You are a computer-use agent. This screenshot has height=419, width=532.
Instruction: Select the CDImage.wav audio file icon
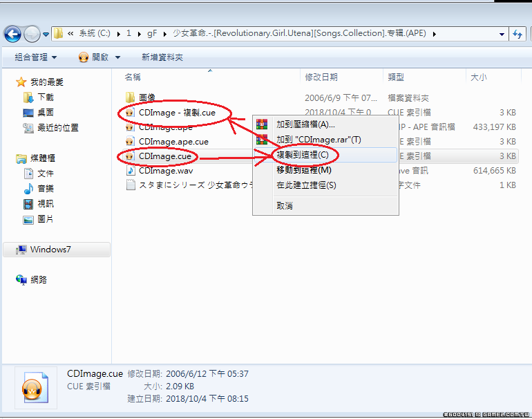click(129, 171)
